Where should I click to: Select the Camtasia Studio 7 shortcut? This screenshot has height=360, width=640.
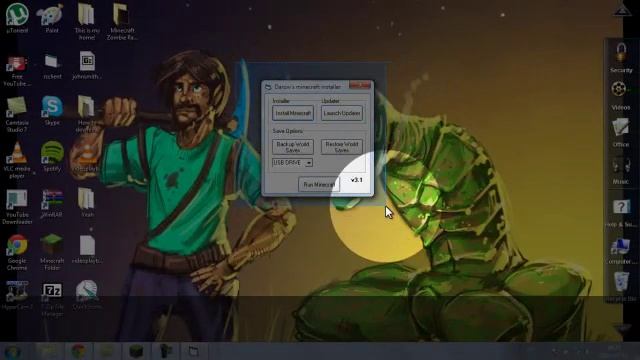tap(17, 114)
